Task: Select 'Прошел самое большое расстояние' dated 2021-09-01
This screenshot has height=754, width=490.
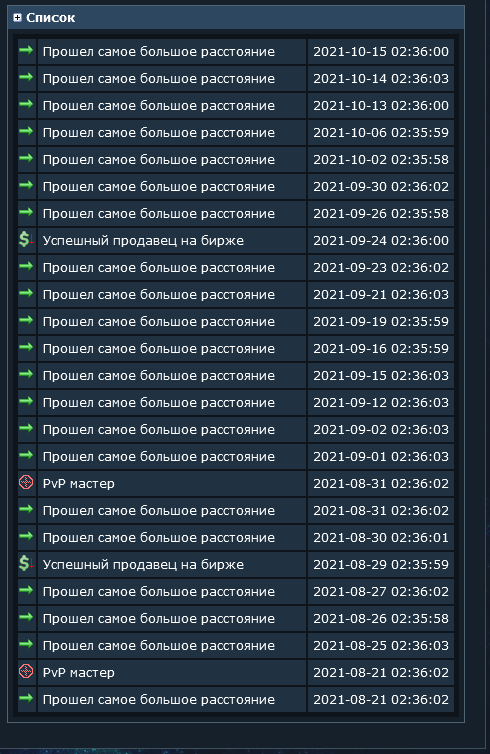Action: (159, 456)
